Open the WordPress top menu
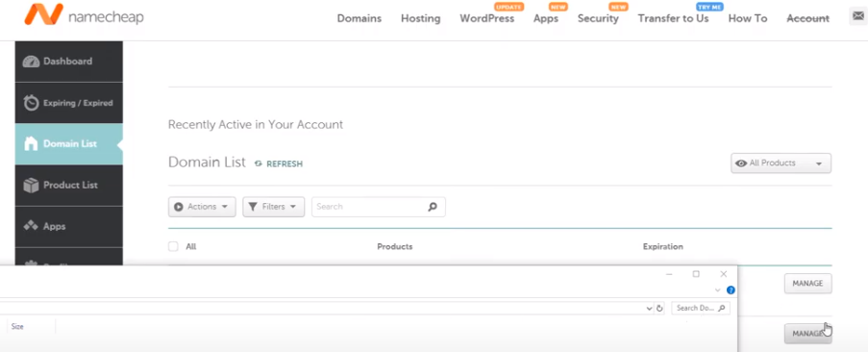 coord(487,18)
